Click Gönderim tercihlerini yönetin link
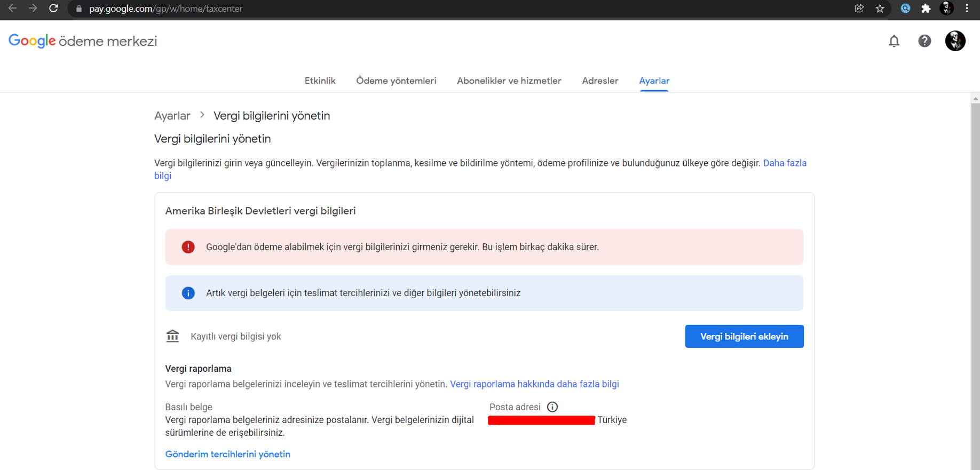 [227, 454]
